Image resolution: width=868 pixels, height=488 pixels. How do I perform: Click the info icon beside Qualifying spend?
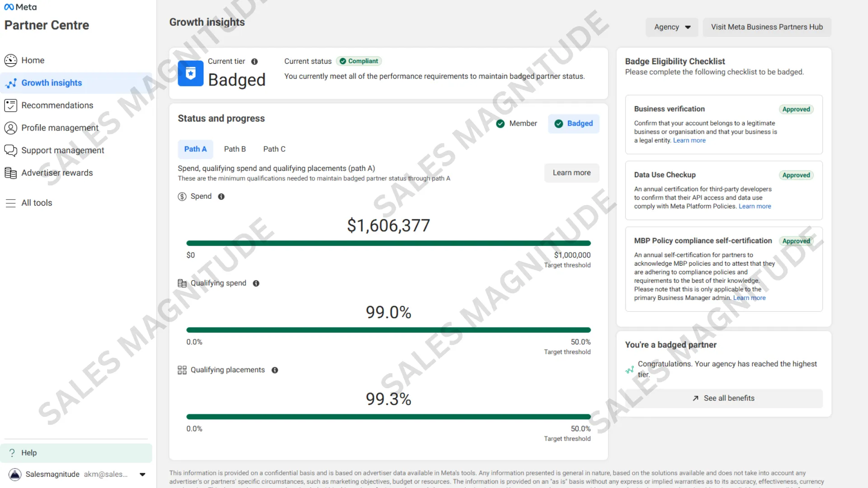[x=256, y=283]
